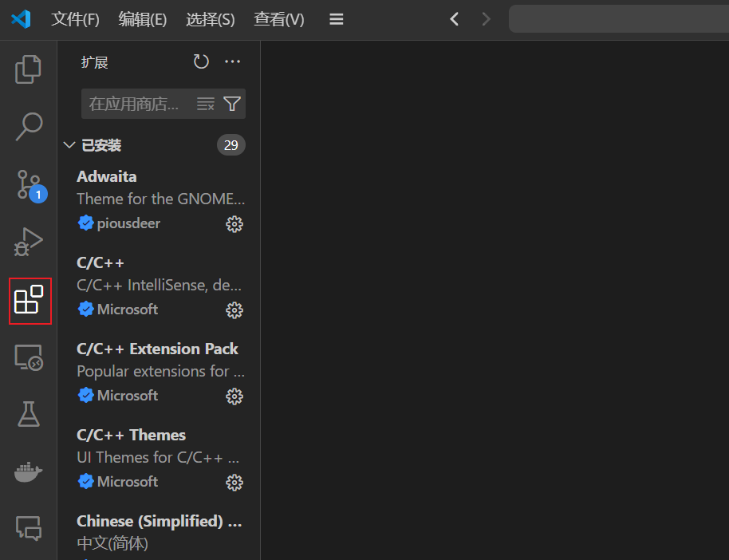Click 'Theme for the GNOME...' description
The width and height of the screenshot is (729, 560).
click(161, 199)
